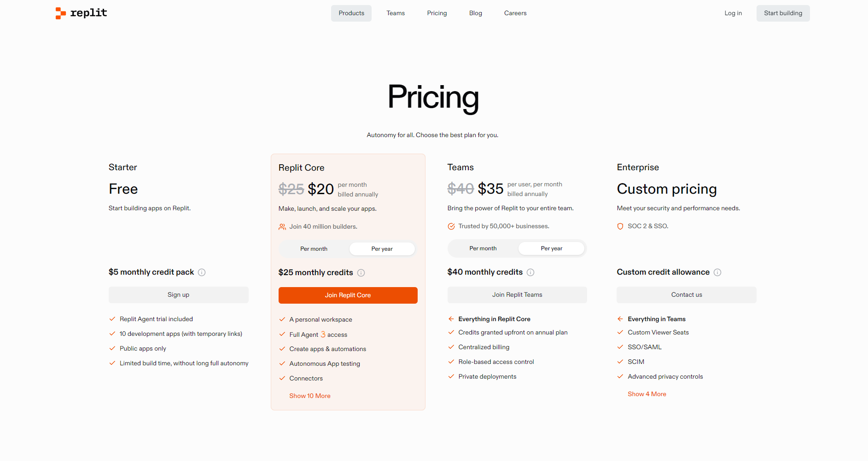Click the Replit logo icon
868x461 pixels.
60,13
